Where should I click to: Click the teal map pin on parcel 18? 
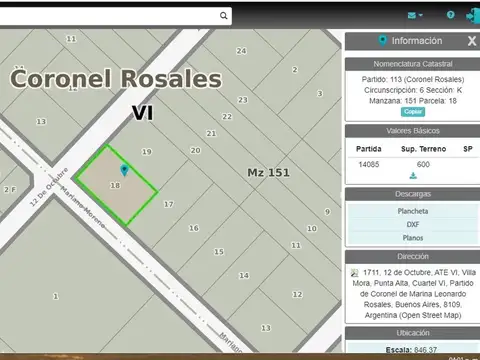(124, 170)
